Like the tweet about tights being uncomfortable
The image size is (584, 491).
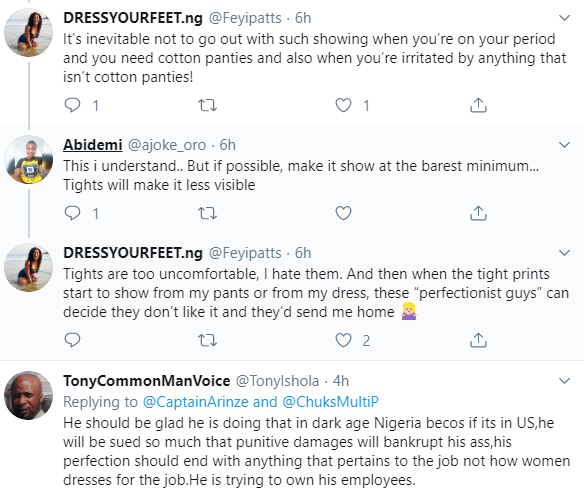tap(343, 340)
